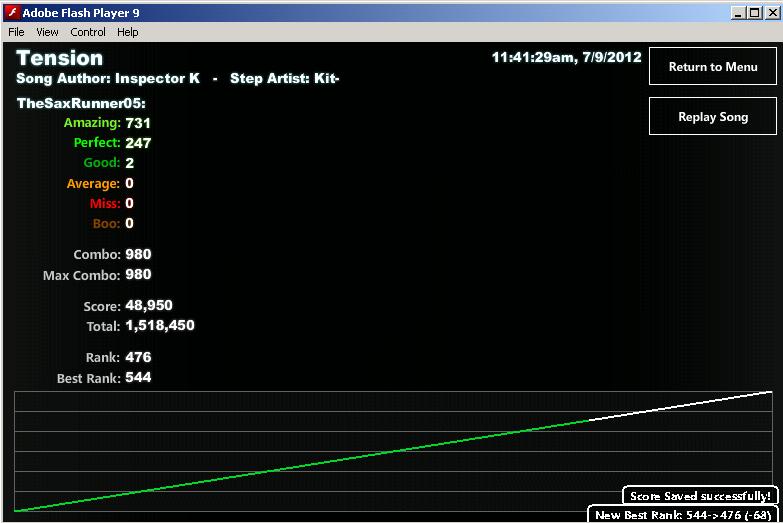Click the Total score 1,518,450

160,326
